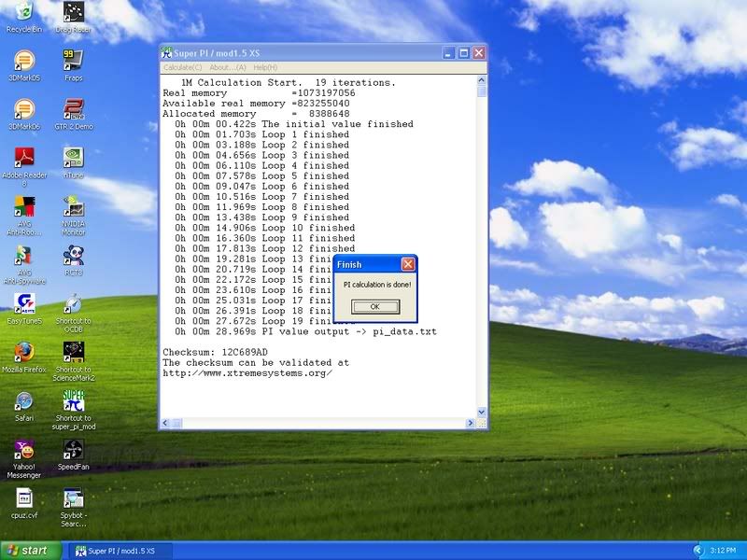This screenshot has width=747, height=560.
Task: Click the Super PI title bar icon
Action: point(166,53)
